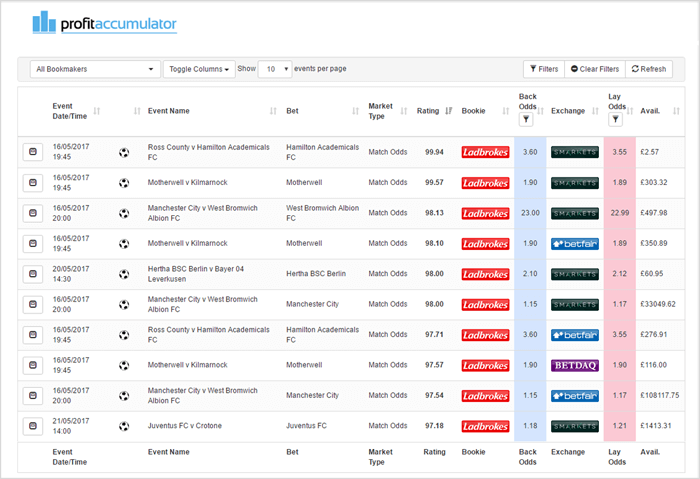
Task: Open the events per page selector
Action: (274, 69)
